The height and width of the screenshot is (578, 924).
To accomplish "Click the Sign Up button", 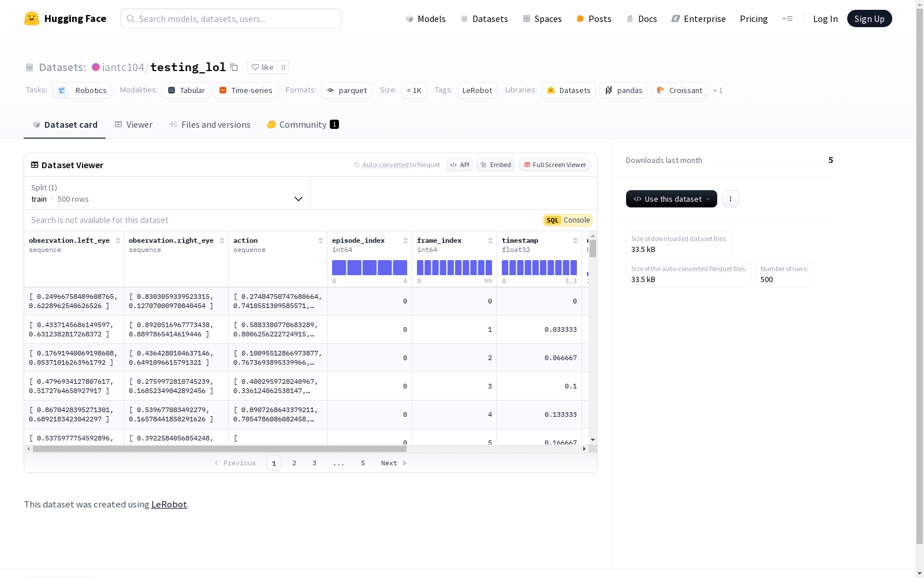I will coord(870,18).
